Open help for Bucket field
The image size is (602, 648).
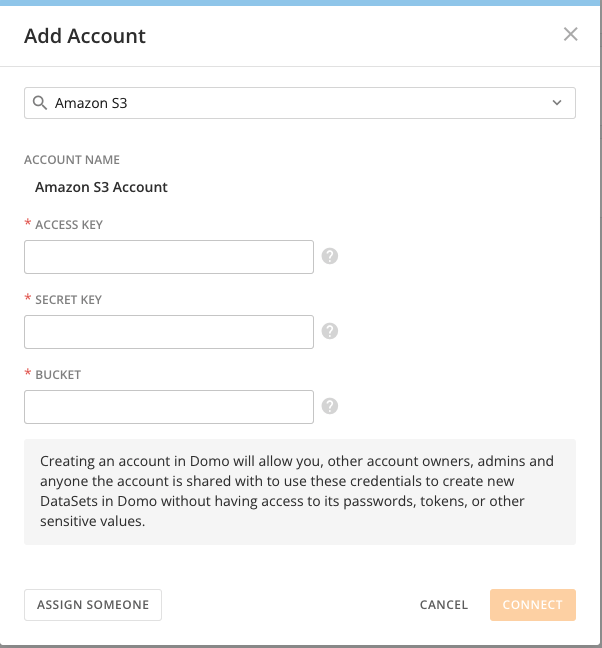[x=330, y=406]
